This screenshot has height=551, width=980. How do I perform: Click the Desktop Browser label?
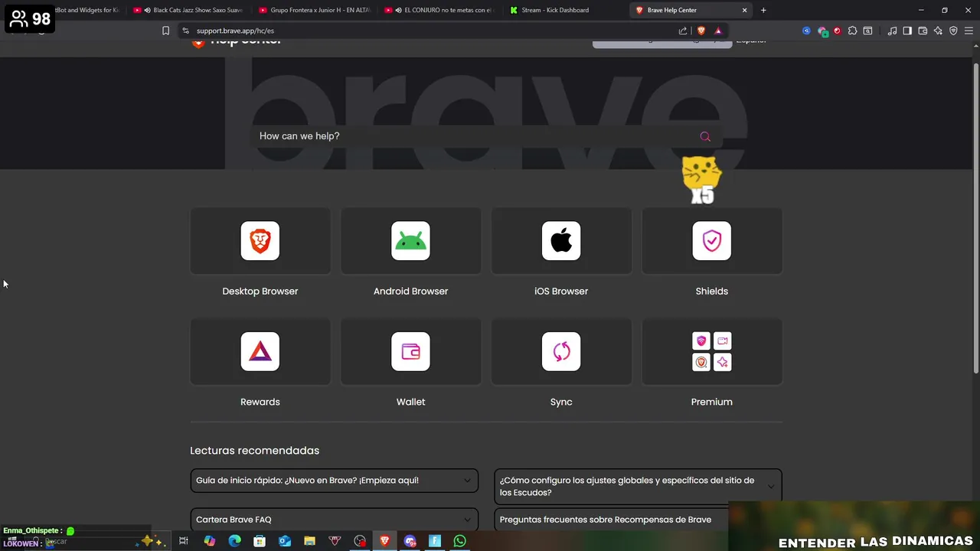[x=260, y=291]
